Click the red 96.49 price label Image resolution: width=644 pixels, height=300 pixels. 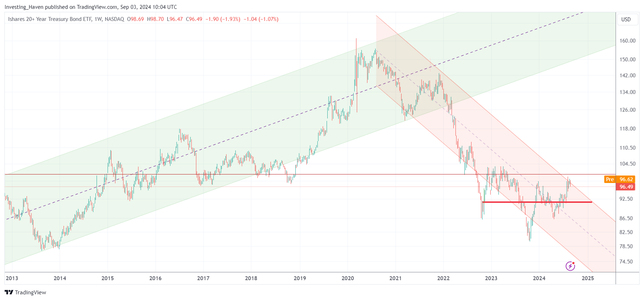(626, 187)
